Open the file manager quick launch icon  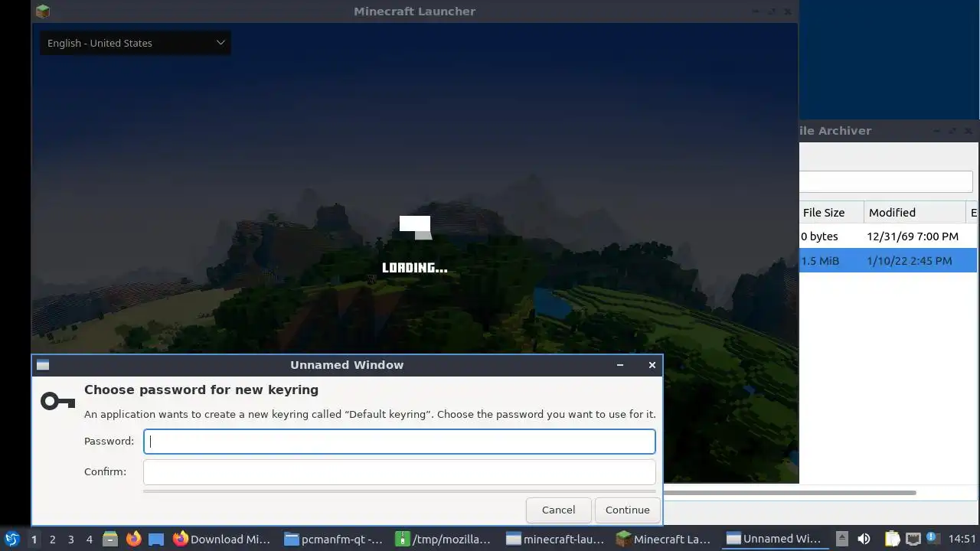(x=110, y=539)
